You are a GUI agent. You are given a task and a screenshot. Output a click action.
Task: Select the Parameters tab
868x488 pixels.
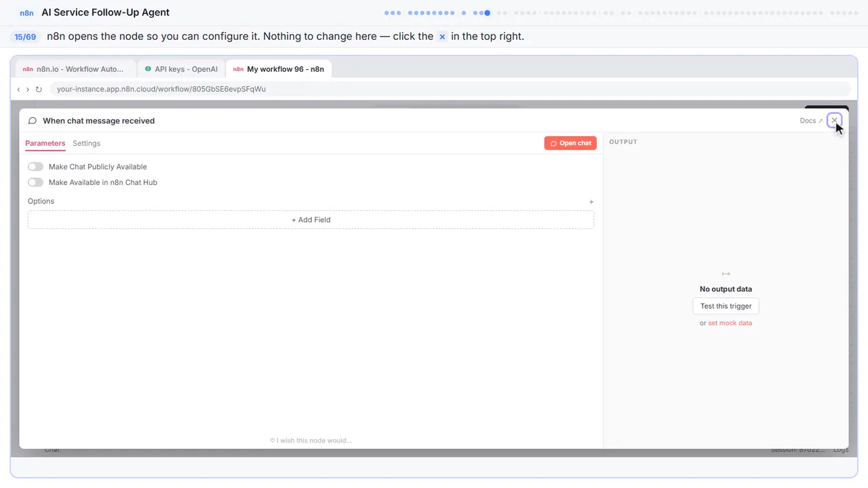click(x=45, y=143)
